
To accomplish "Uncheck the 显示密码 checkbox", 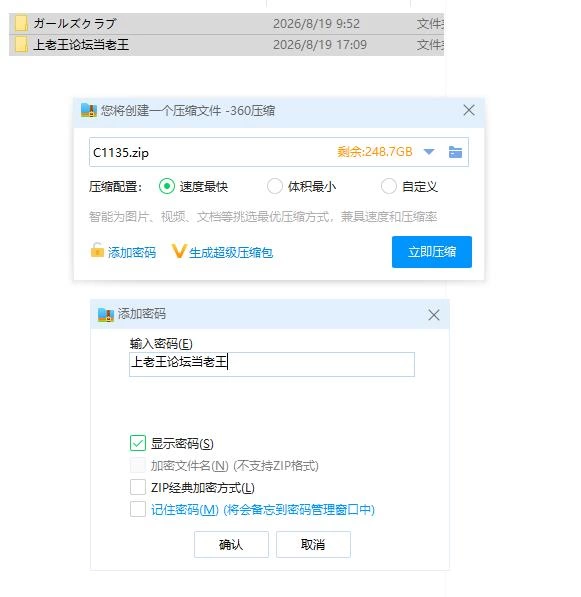I will coord(137,443).
